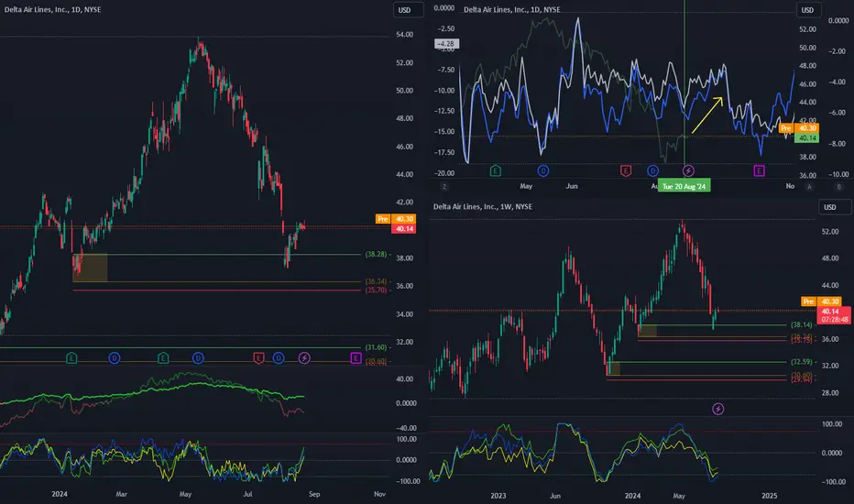The width and height of the screenshot is (854, 504).
Task: Click the weekly chart title Delta Air Lines 1W NYSE
Action: tap(483, 206)
